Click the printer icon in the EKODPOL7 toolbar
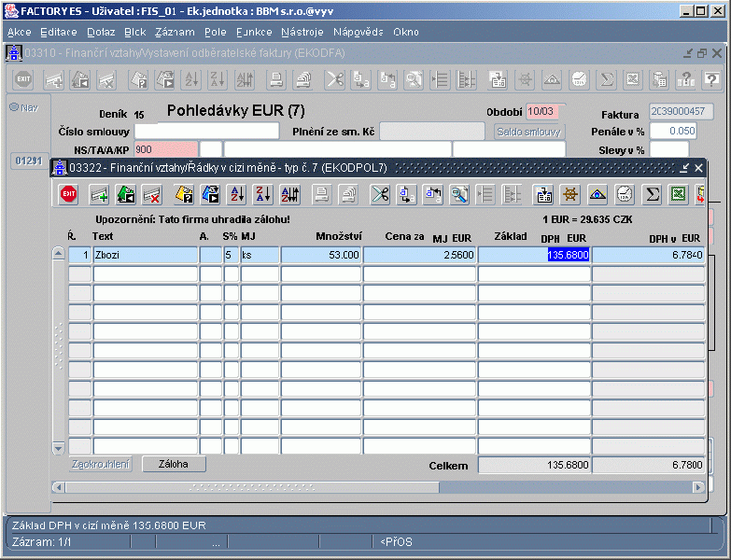 [321, 194]
